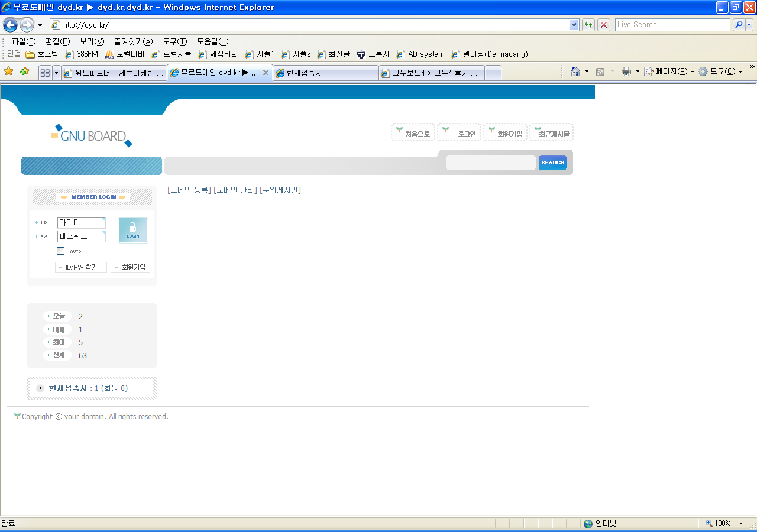Image resolution: width=757 pixels, height=532 pixels.
Task: Open the 로컬디비 bookmark
Action: coord(125,54)
